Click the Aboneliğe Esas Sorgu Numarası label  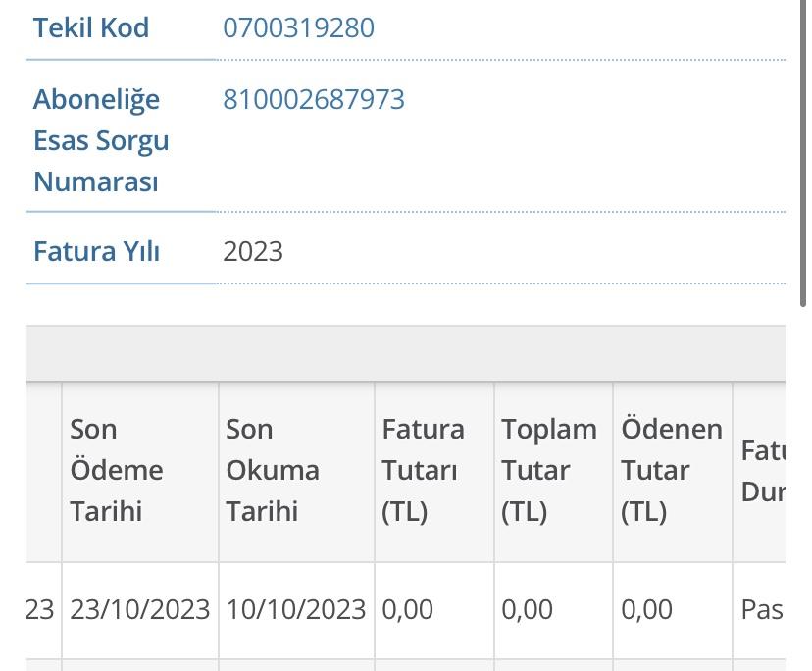101,140
